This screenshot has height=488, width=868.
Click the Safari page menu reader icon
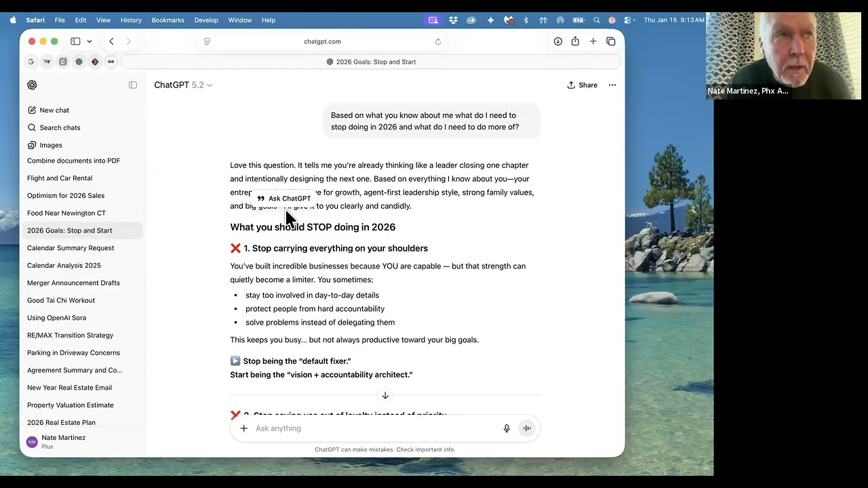tap(207, 41)
